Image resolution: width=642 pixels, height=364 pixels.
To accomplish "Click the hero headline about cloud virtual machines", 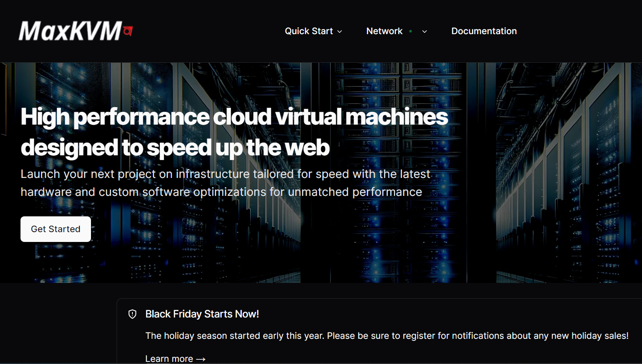I will click(x=234, y=132).
